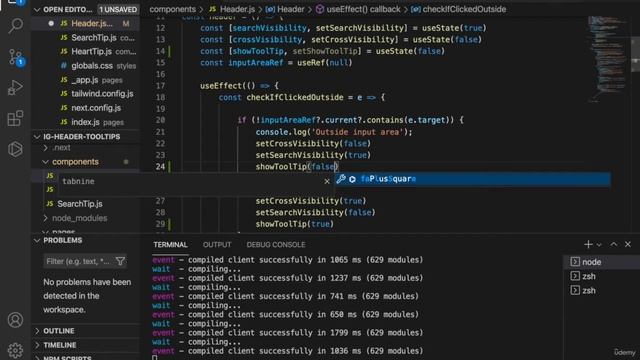Switch to the DEBUG CONSOLE tab

click(x=276, y=244)
